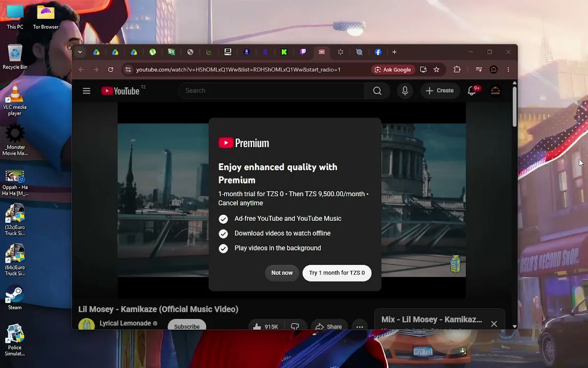Switch to the Twitch tab
This screenshot has height=368, width=588.
pos(303,52)
